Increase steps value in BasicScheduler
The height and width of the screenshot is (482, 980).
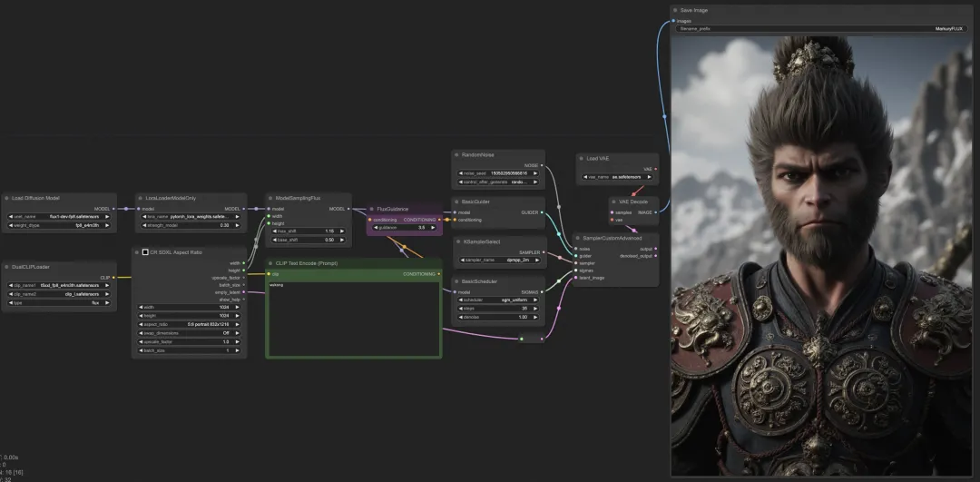[x=536, y=309]
